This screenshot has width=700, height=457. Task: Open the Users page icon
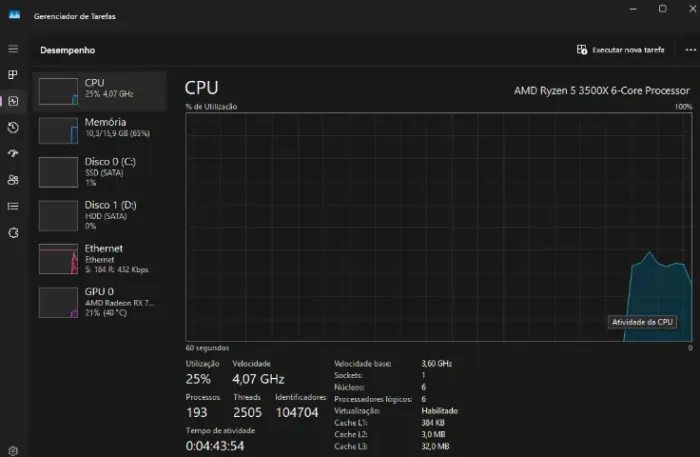13,180
